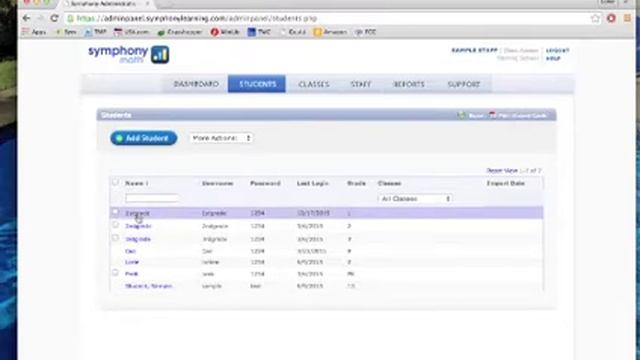Select the Students tab
640x360 pixels.
coord(257,84)
